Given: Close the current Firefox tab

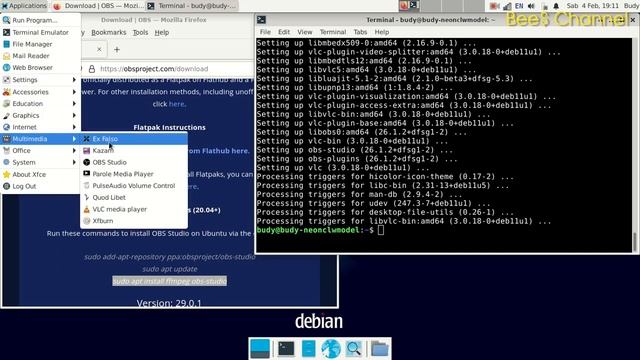Looking at the screenshot, I should (99, 49).
